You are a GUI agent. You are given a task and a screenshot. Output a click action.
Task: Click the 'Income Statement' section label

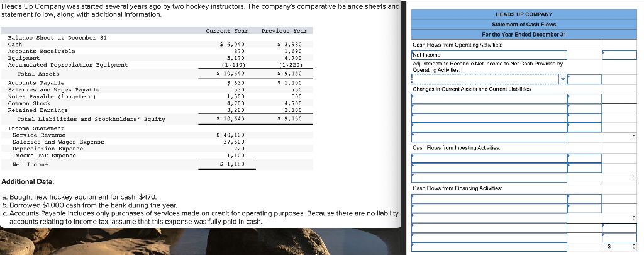point(34,128)
